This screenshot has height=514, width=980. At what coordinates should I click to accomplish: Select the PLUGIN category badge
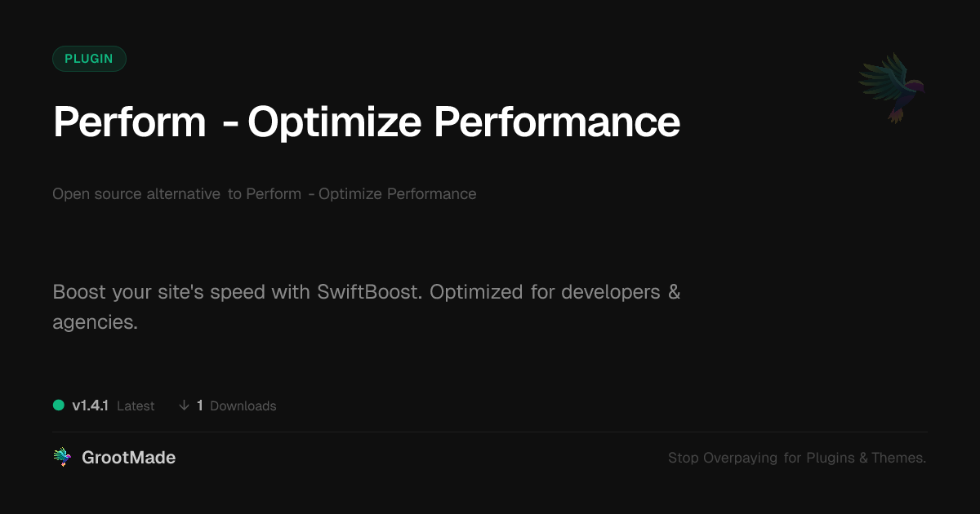tap(89, 59)
